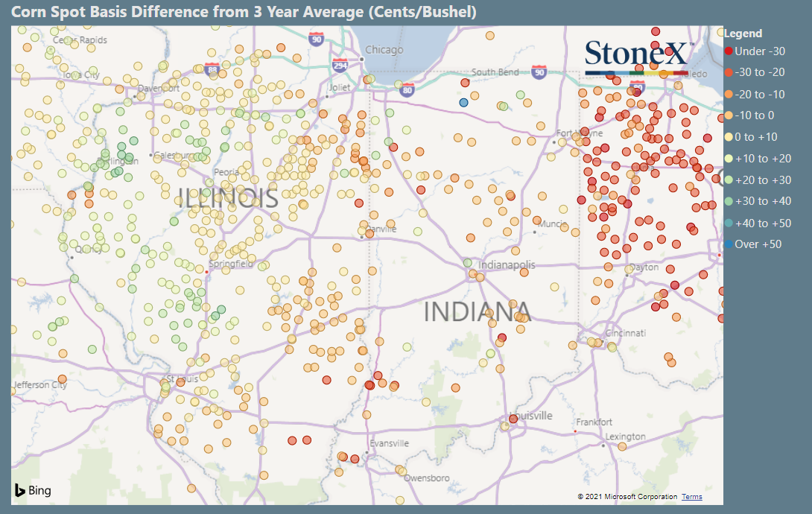Click the Interstate 80 shield near Joliet
The width and height of the screenshot is (812, 514).
(x=407, y=89)
